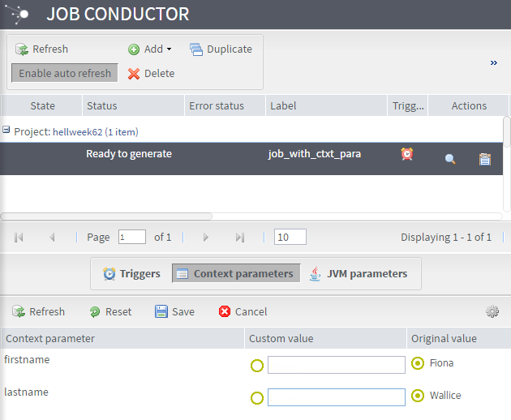Expand hidden toolbar items with double chevron

click(x=493, y=62)
